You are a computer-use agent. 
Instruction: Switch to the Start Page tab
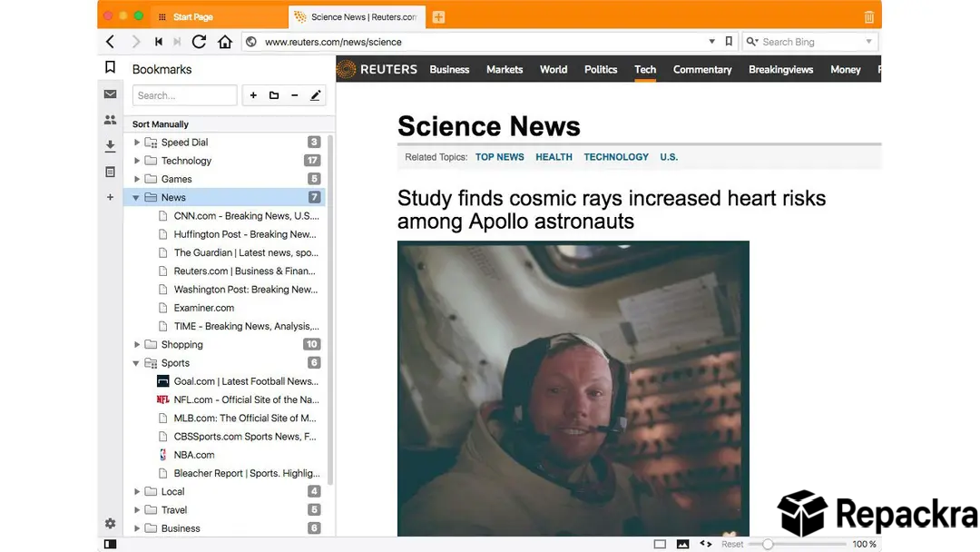coord(220,17)
